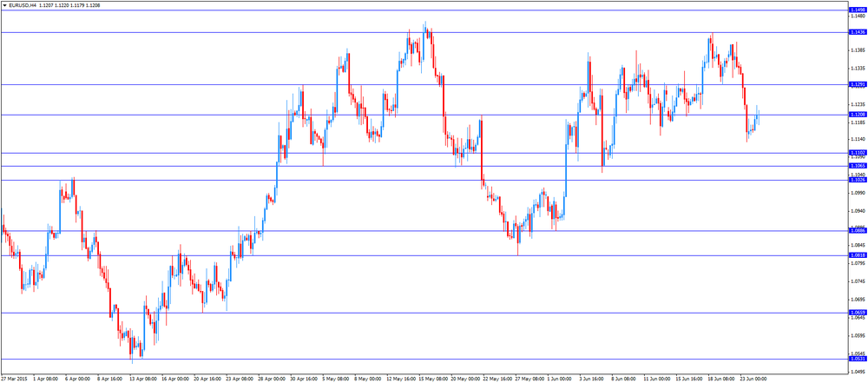Click the 1.1480 value on price scale
The image size is (868, 383).
tap(858, 17)
